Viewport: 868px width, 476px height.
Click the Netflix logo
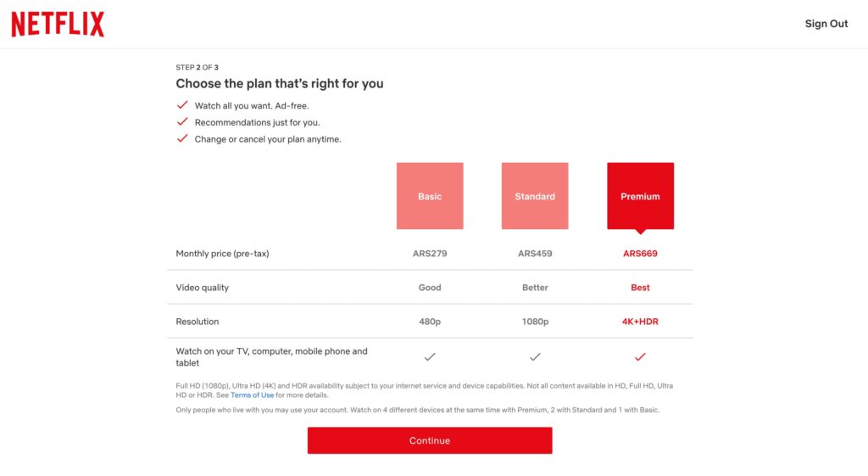click(58, 24)
